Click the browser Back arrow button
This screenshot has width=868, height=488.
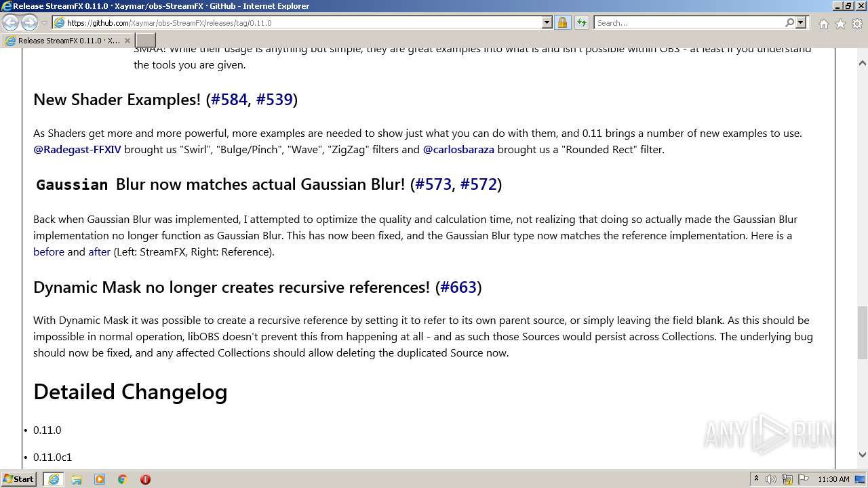pos(11,22)
